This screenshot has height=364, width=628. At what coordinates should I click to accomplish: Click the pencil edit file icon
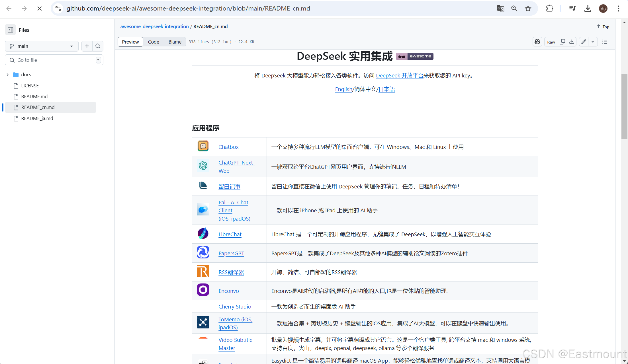tap(584, 42)
